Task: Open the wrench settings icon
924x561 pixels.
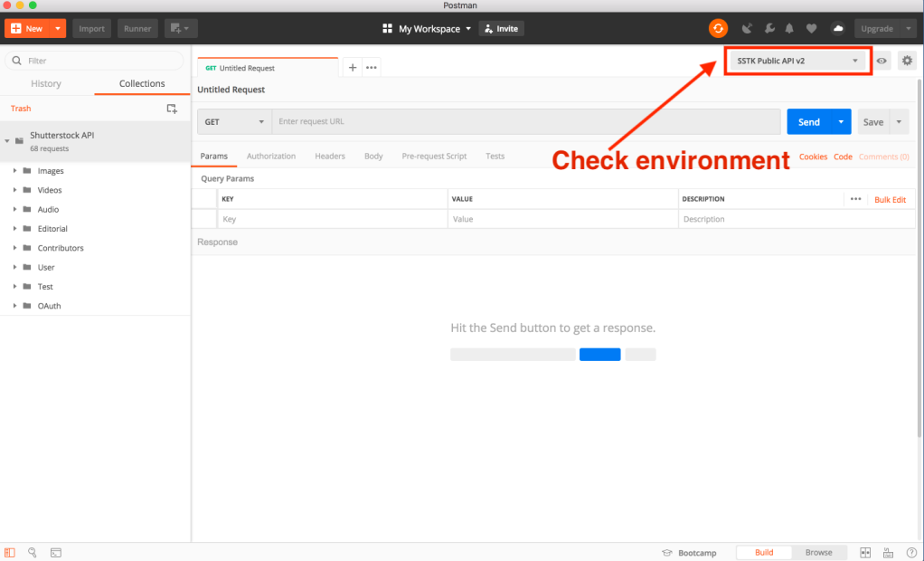Action: pos(769,28)
